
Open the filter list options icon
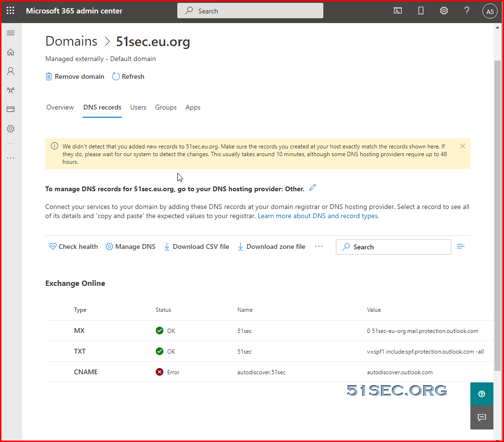[x=461, y=246]
